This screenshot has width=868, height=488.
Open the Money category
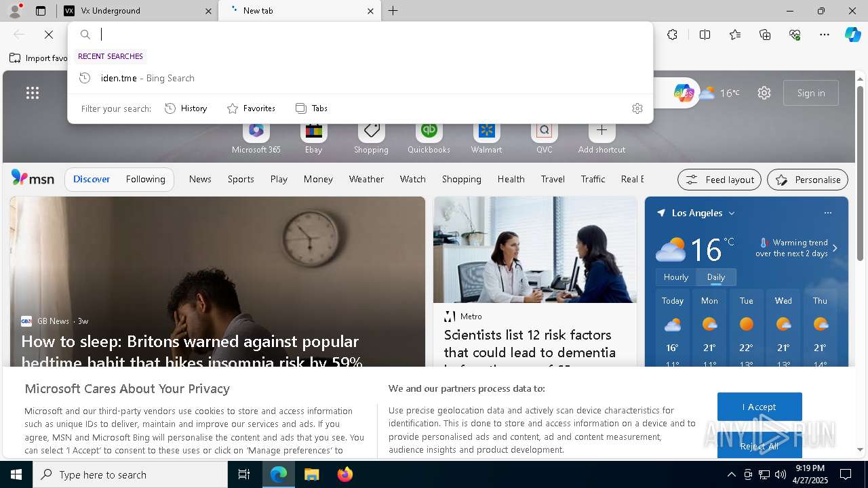[318, 179]
